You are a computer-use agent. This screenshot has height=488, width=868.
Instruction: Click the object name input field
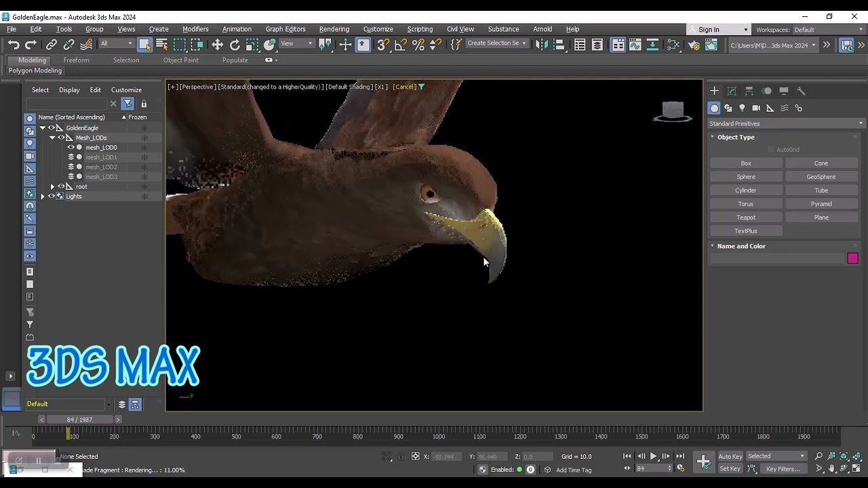pos(776,258)
